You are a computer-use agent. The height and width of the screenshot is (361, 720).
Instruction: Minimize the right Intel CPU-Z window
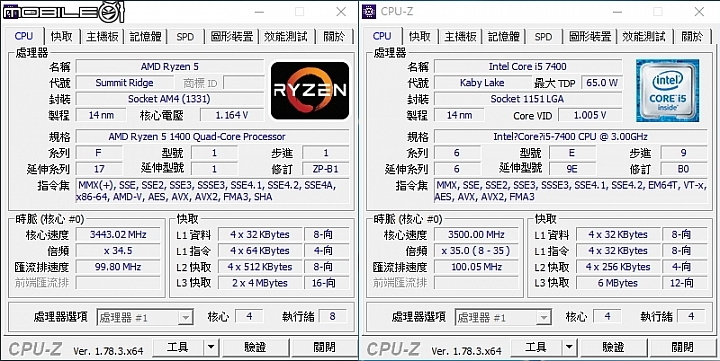[617, 12]
